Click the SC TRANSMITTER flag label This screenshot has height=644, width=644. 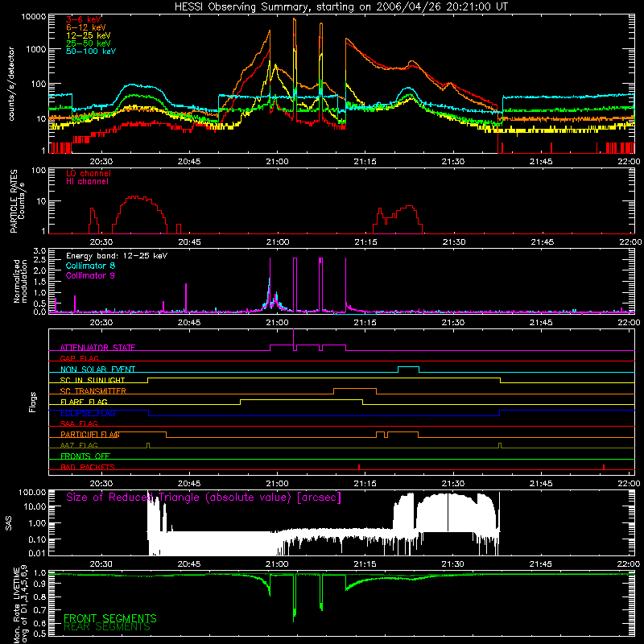[x=93, y=391]
